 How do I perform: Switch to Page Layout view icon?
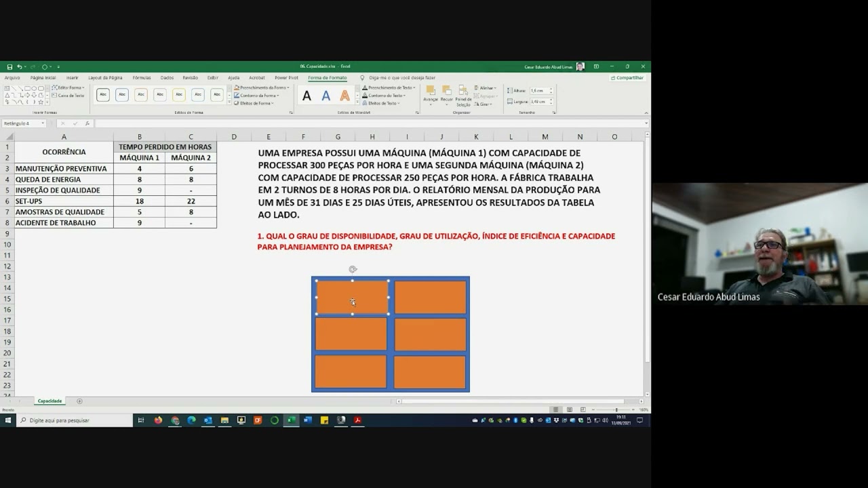click(569, 409)
